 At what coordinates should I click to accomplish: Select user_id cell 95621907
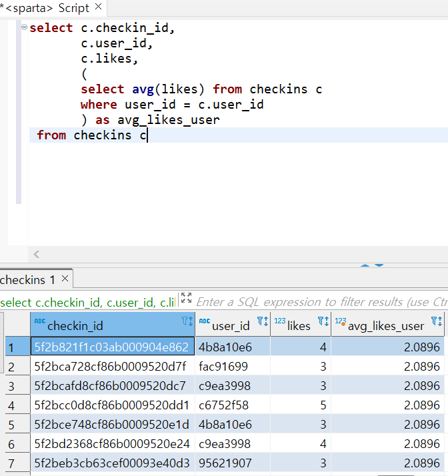233,463
